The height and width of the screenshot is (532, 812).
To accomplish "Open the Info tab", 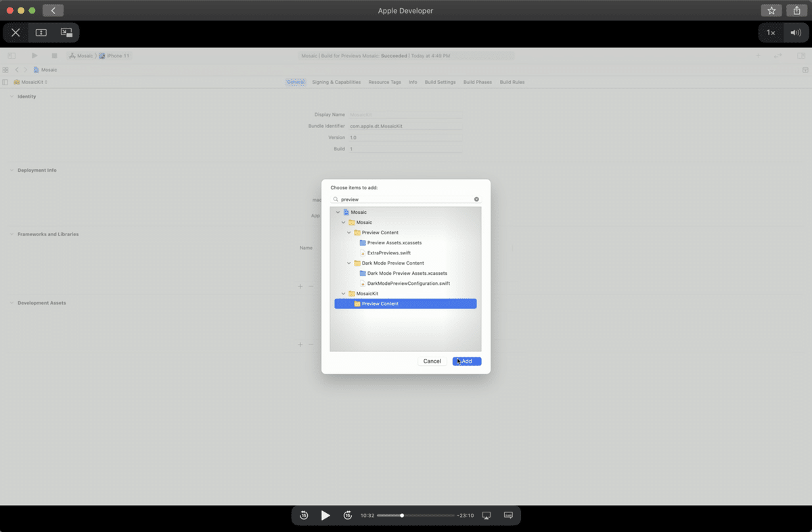I will [413, 82].
